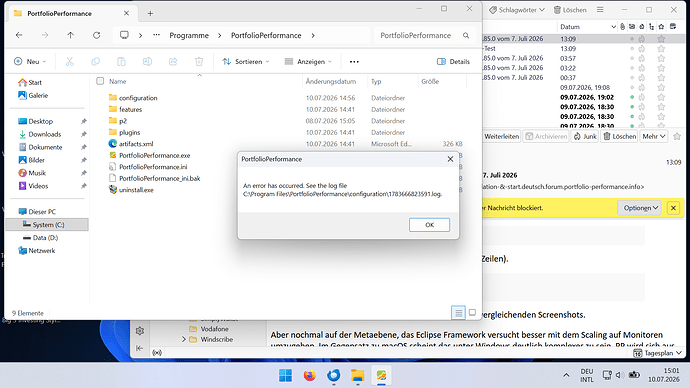The height and width of the screenshot is (388, 690).
Task: Select the Vodafone mail folder
Action: [x=209, y=329]
